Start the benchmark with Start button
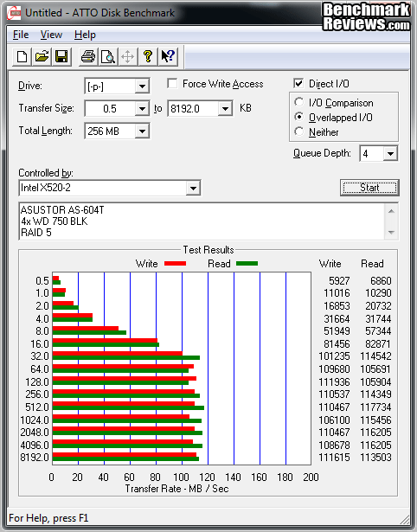The width and height of the screenshot is (417, 532). (369, 188)
